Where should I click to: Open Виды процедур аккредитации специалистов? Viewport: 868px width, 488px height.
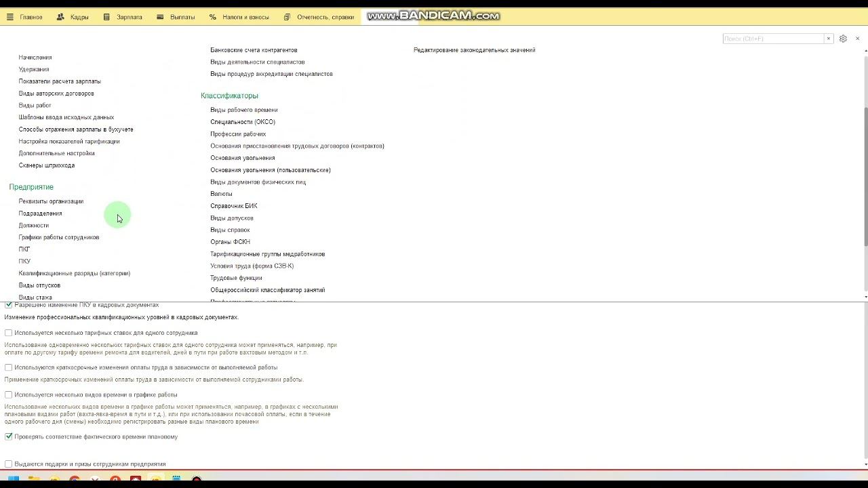271,74
